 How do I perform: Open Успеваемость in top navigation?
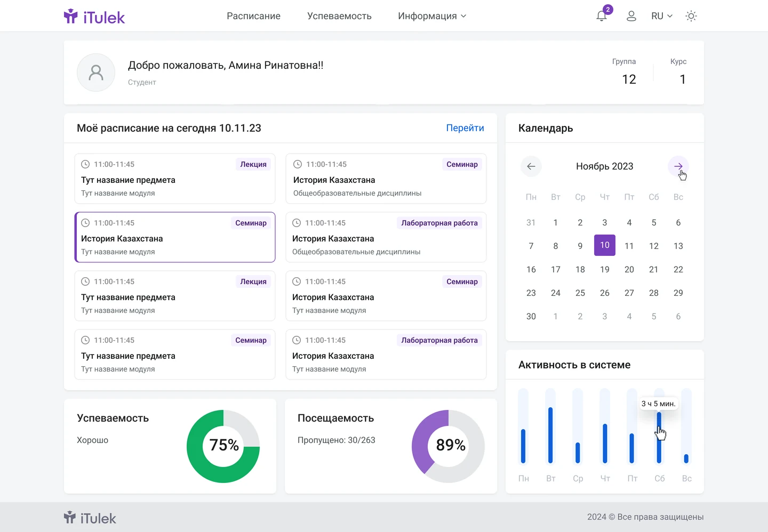[x=339, y=16]
